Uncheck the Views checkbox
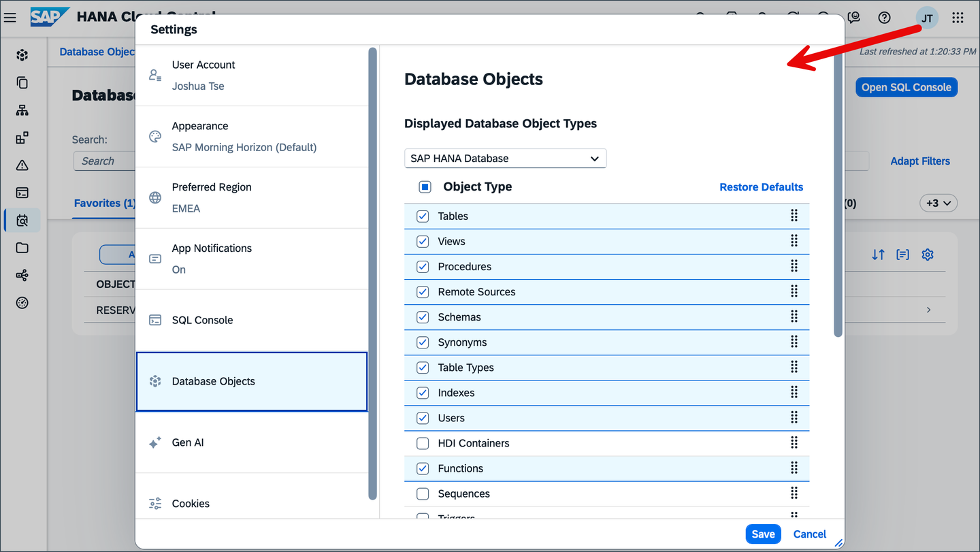This screenshot has width=980, height=552. pyautogui.click(x=423, y=242)
